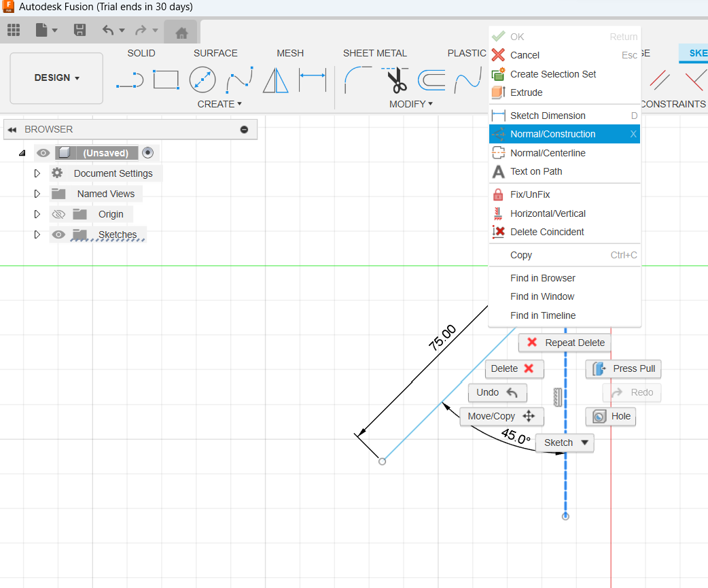The height and width of the screenshot is (588, 708).
Task: Open the CREATE panel dropdown
Action: [x=220, y=104]
